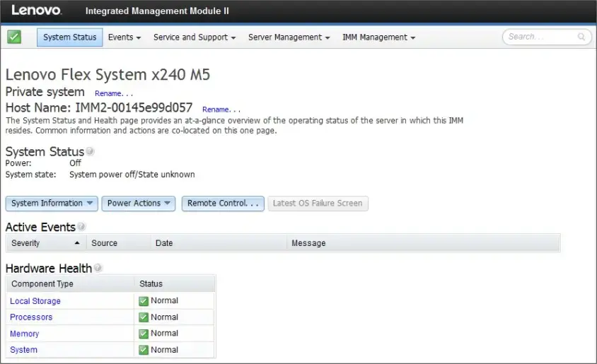Launch the Remote Control button
The width and height of the screenshot is (597, 364).
click(x=223, y=204)
